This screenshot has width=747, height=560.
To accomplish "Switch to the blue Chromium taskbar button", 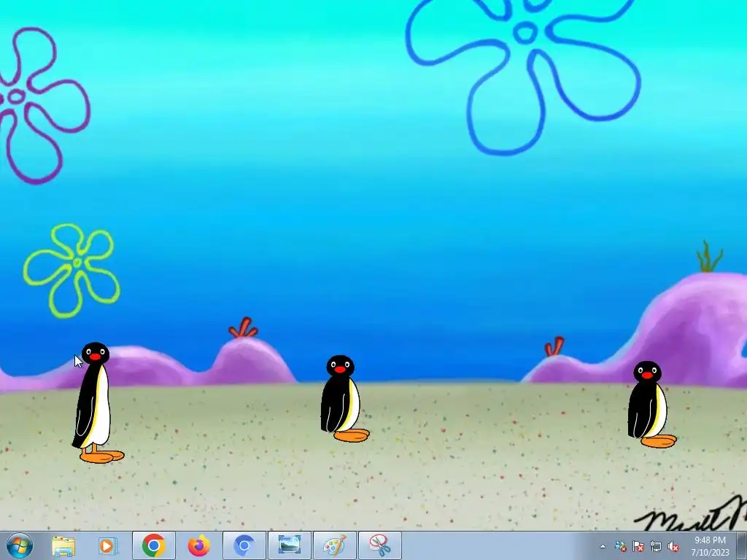I will pyautogui.click(x=244, y=545).
